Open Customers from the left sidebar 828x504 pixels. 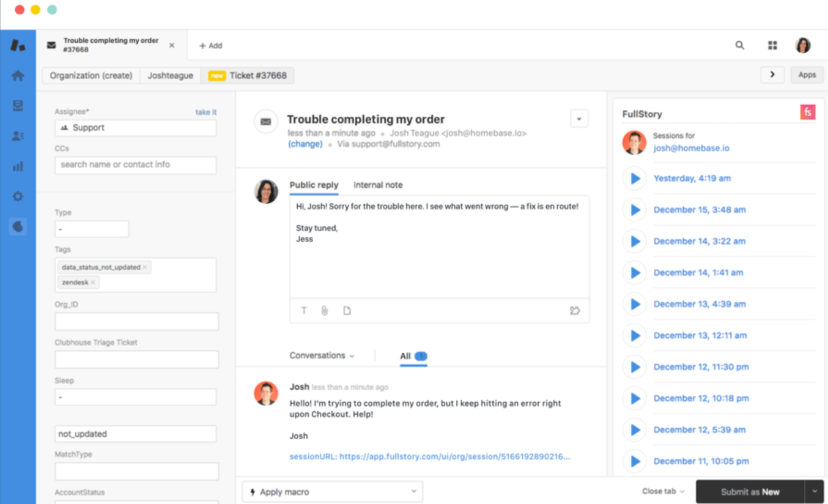(x=18, y=135)
